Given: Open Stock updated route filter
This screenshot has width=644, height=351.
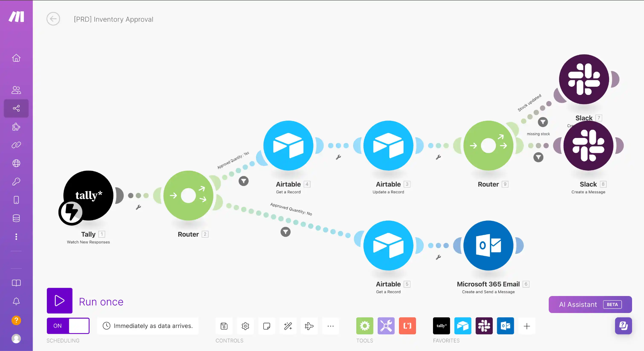Looking at the screenshot, I should [x=543, y=122].
